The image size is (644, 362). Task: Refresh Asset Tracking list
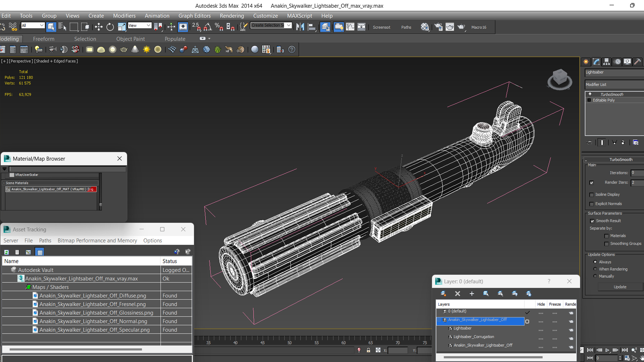click(x=6, y=252)
